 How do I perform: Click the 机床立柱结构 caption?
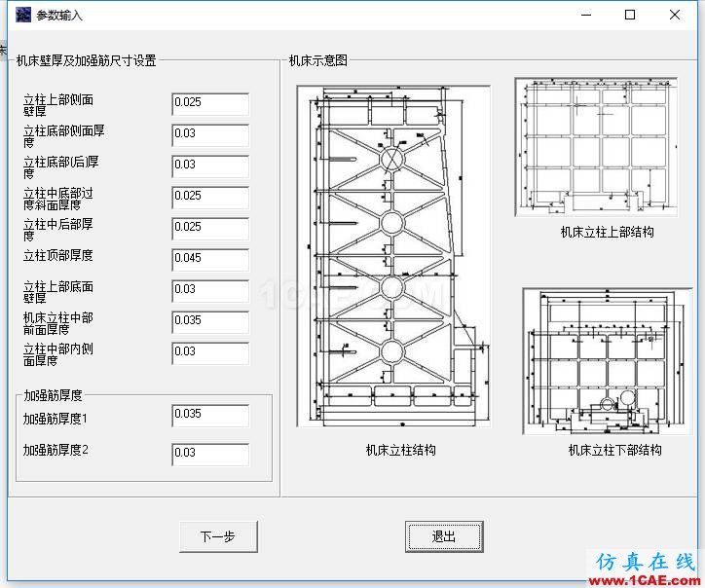[x=401, y=450]
